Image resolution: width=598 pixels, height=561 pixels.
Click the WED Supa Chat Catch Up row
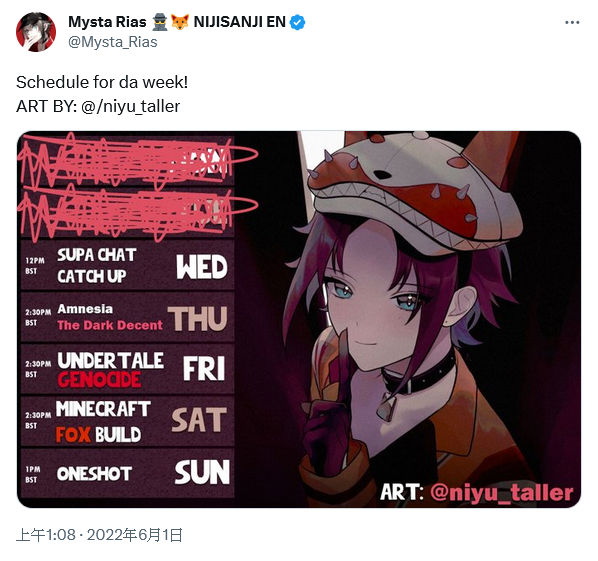click(x=127, y=265)
